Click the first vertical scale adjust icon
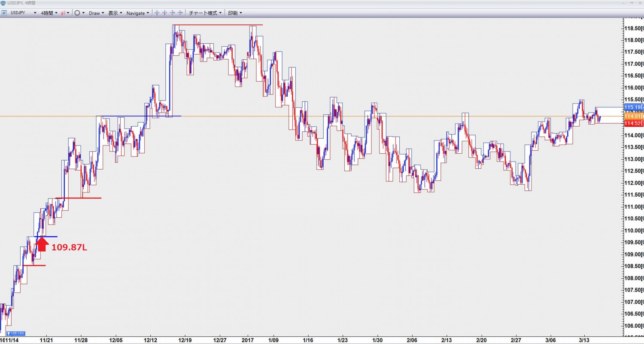 172,13
